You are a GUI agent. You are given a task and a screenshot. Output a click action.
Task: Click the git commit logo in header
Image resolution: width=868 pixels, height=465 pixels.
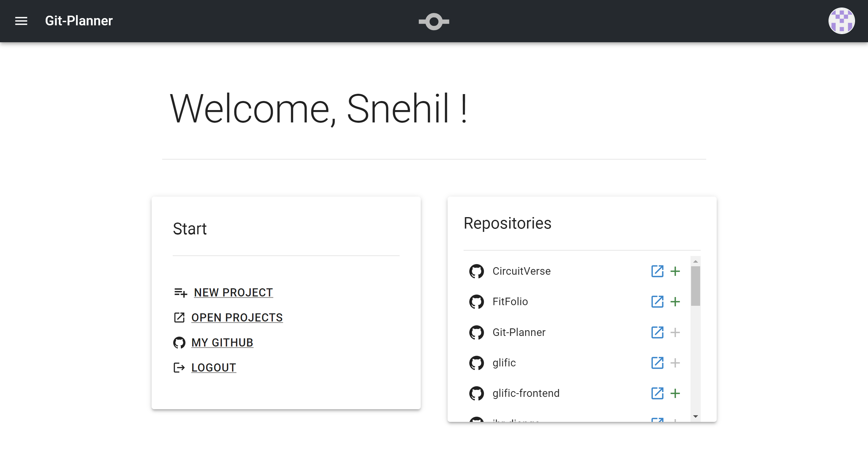434,22
